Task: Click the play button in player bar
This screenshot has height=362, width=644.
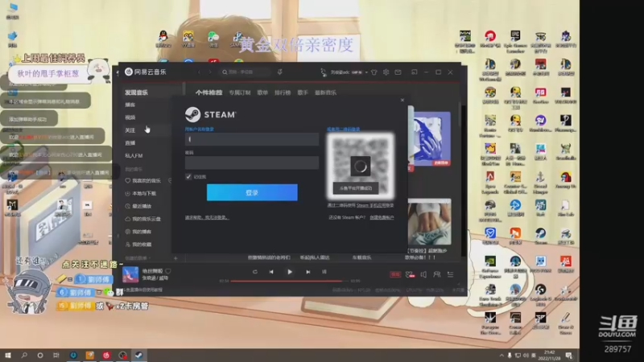Action: click(x=290, y=272)
